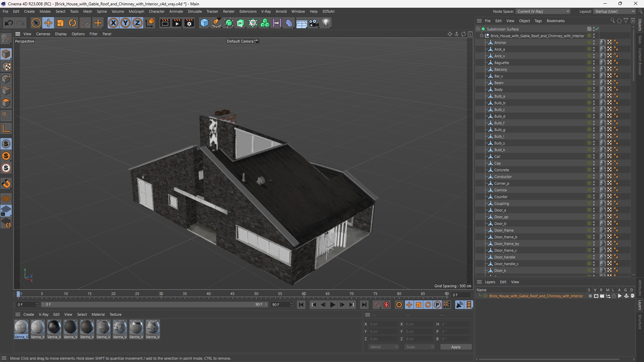Open the MoGraph menu

136,11
